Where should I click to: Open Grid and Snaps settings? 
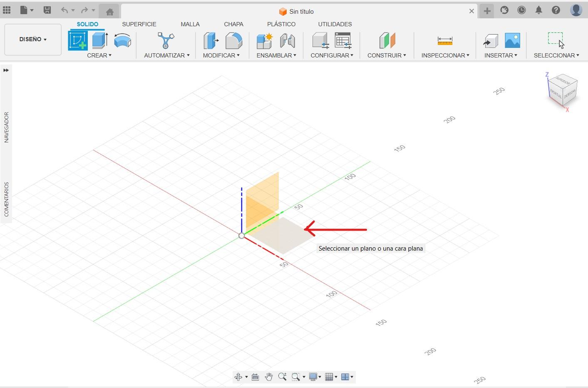329,377
